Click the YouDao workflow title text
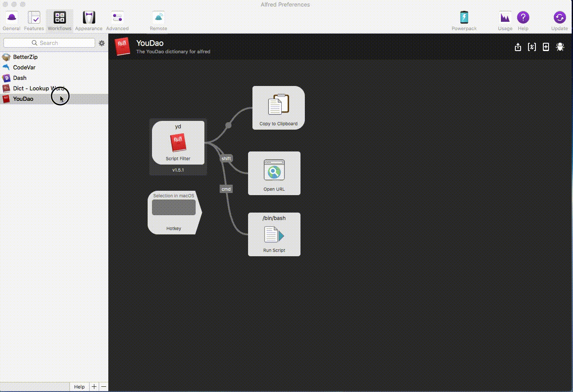 (150, 43)
